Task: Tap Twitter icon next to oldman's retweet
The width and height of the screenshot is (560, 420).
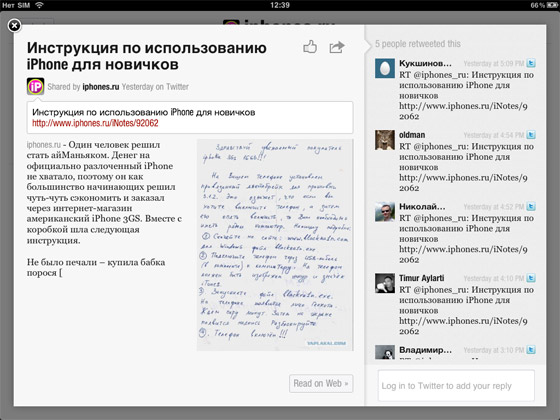Action: (531, 135)
